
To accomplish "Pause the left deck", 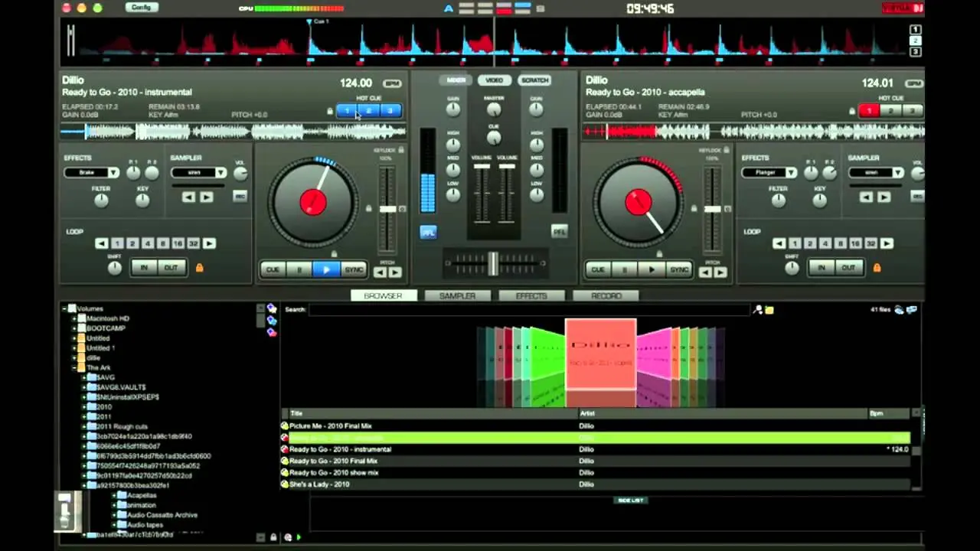I will coord(299,269).
